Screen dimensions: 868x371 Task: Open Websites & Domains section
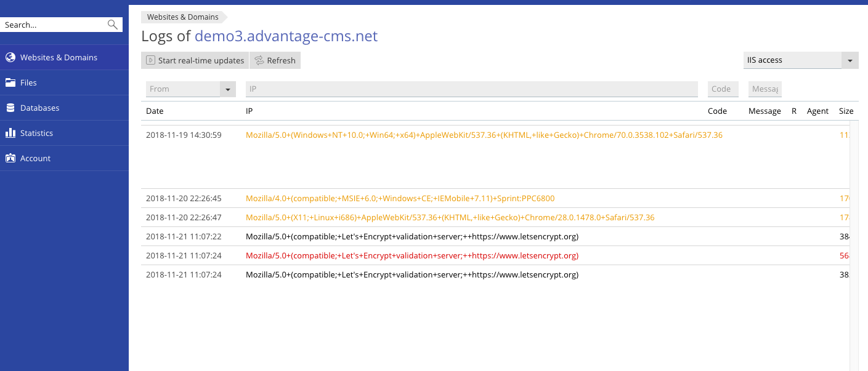click(x=64, y=57)
